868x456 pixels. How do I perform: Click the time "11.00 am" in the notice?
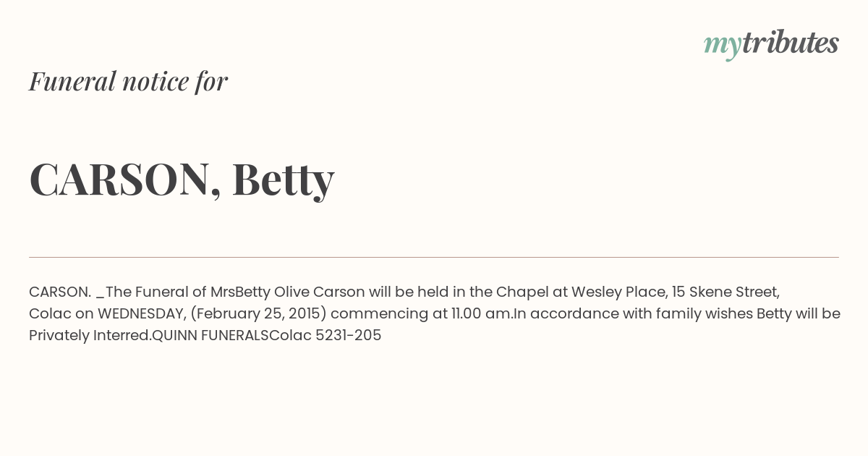(x=482, y=314)
